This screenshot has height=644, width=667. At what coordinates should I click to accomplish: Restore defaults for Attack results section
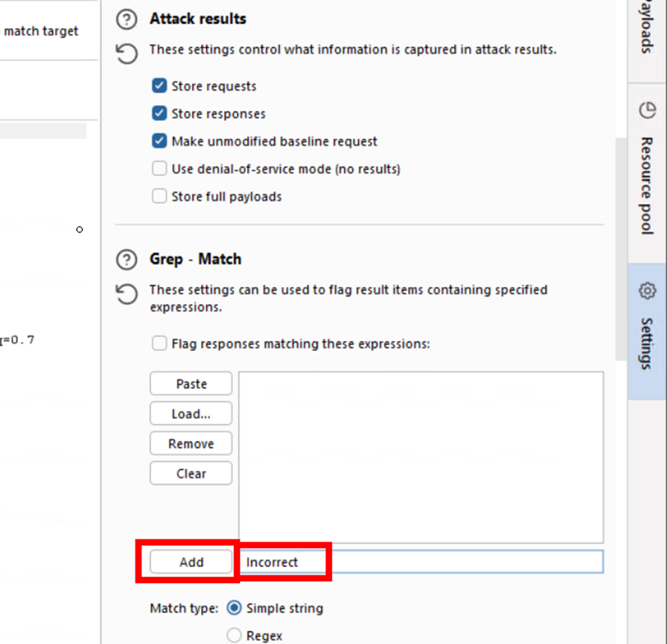pyautogui.click(x=126, y=53)
